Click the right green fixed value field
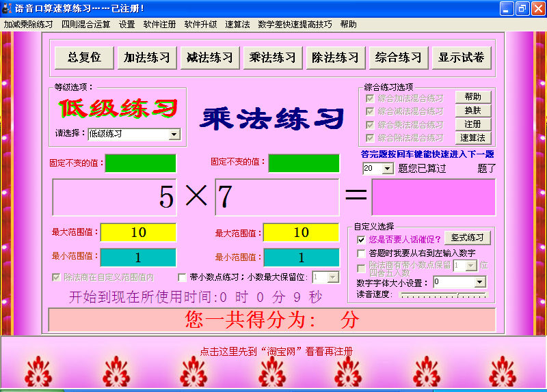The width and height of the screenshot is (547, 392). pos(304,163)
